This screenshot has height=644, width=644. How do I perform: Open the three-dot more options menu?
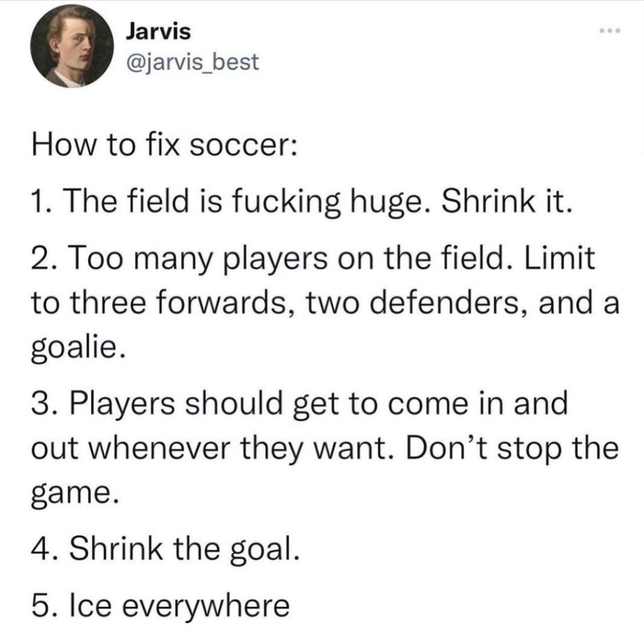pos(609,31)
